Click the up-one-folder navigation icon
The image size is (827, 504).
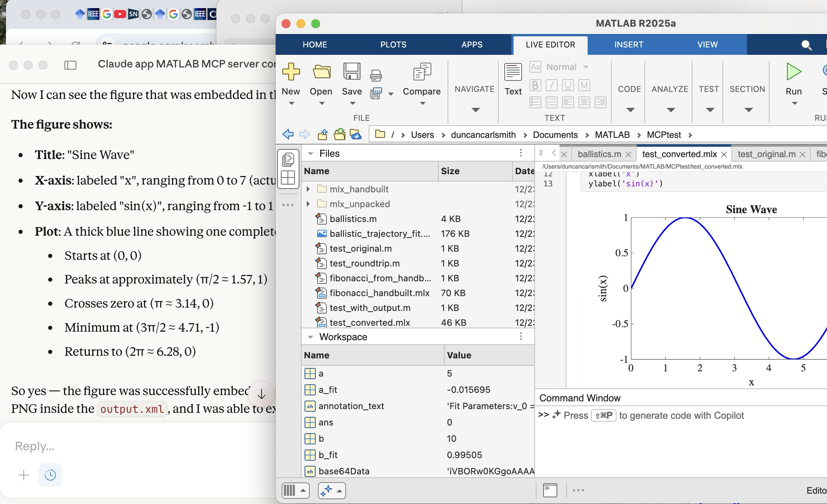click(x=323, y=135)
